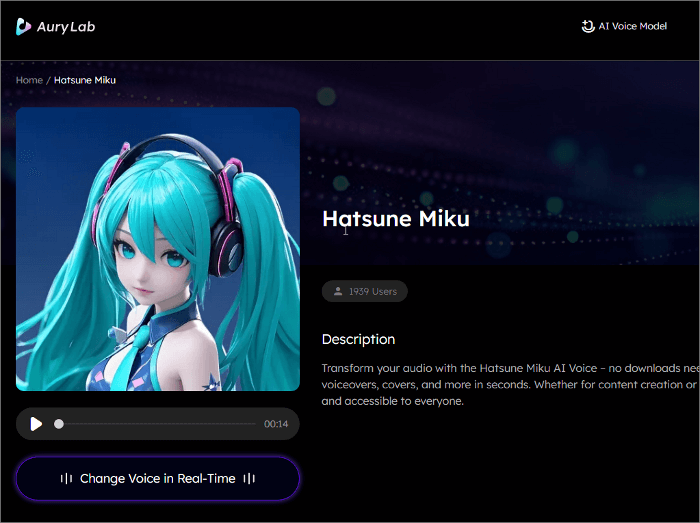
Task: Open the AI Voice Model menu item
Action: 632,26
